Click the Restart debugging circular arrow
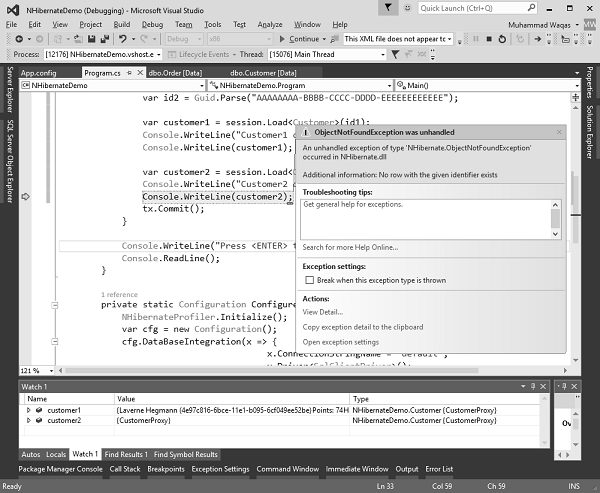The height and width of the screenshot is (493, 600). point(502,39)
